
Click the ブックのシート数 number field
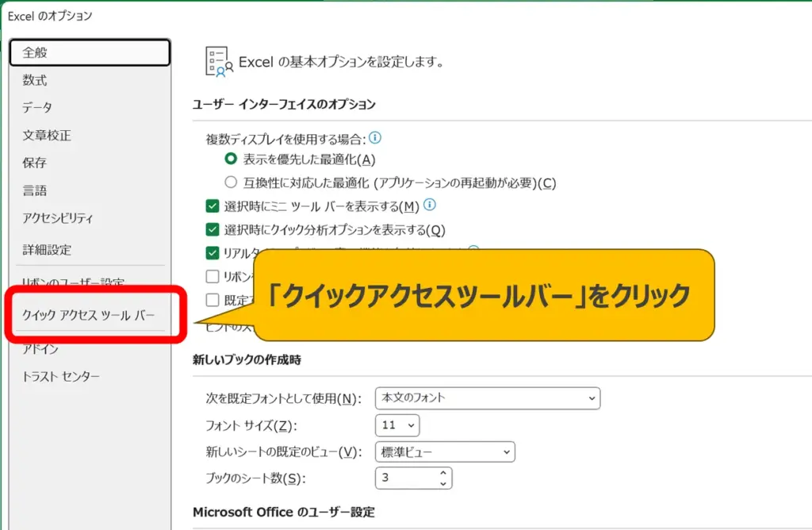[404, 478]
